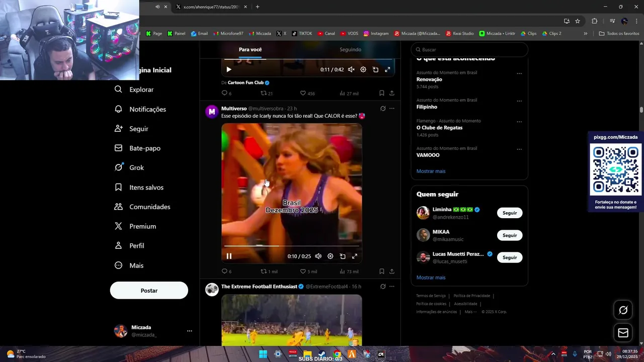Pause the Multiverso video
Image resolution: width=644 pixels, height=362 pixels.
229,256
